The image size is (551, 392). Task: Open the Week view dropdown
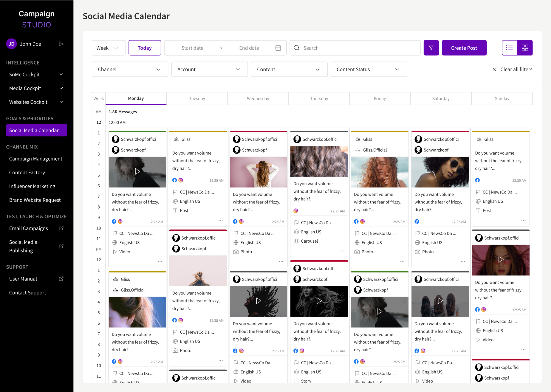click(108, 48)
